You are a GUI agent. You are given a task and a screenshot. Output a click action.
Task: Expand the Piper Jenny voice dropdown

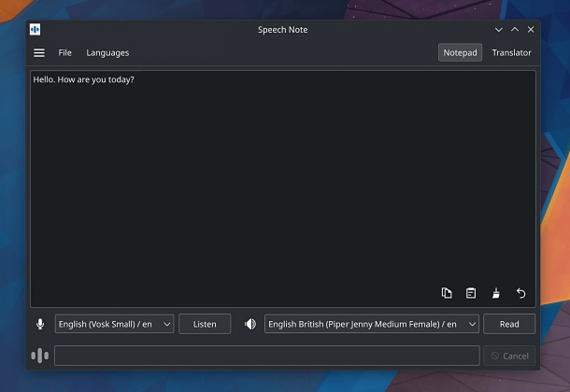371,324
